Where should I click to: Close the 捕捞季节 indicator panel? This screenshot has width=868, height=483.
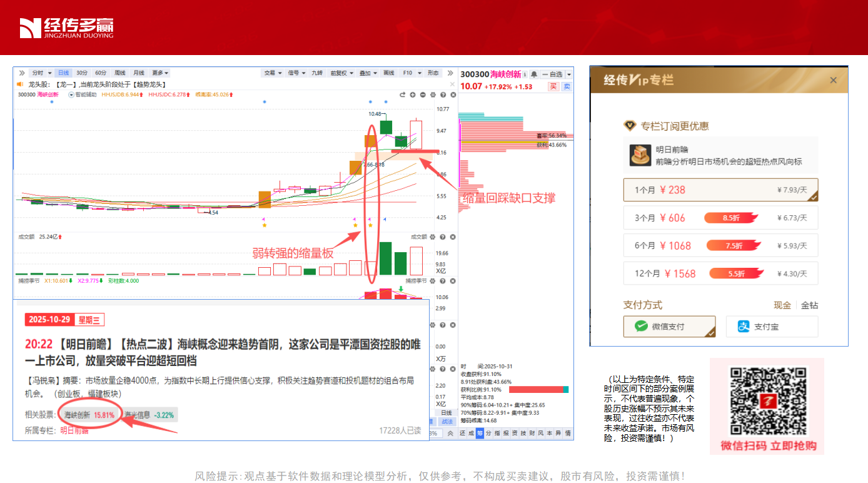(x=453, y=281)
